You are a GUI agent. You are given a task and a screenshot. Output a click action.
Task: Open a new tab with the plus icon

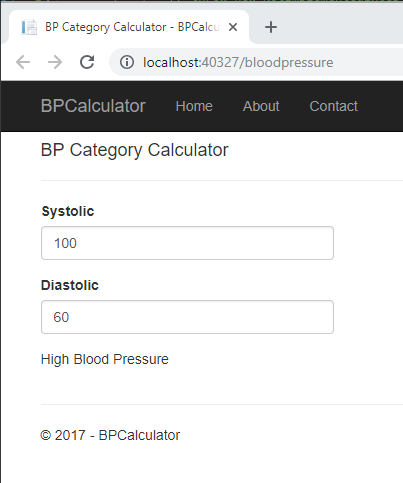point(271,27)
